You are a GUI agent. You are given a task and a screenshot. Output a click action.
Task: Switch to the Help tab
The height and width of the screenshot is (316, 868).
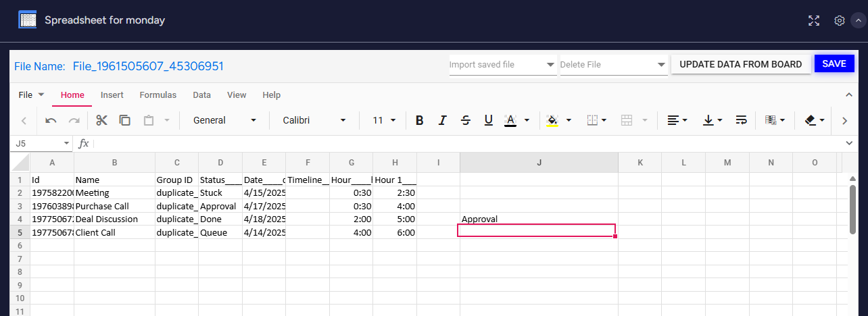(271, 95)
